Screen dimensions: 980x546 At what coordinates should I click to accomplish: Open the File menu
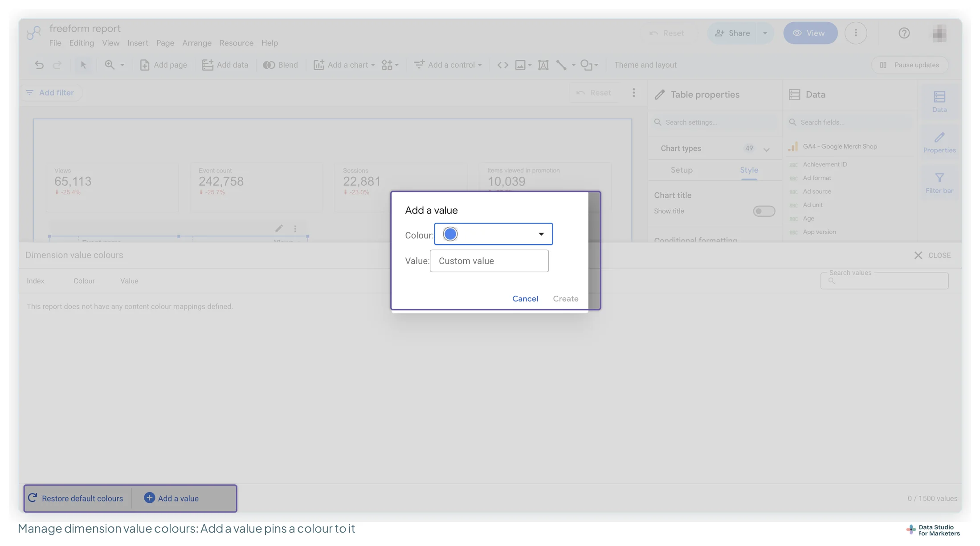(55, 43)
